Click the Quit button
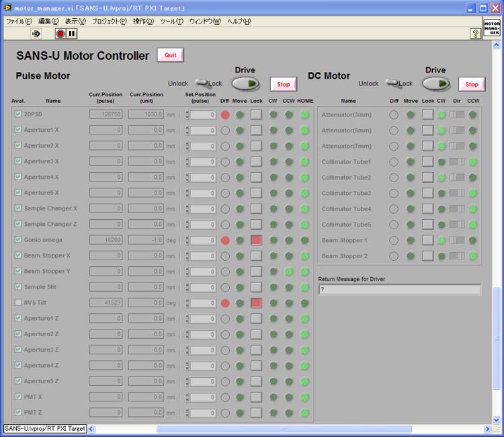This screenshot has width=504, height=437. pyautogui.click(x=171, y=55)
